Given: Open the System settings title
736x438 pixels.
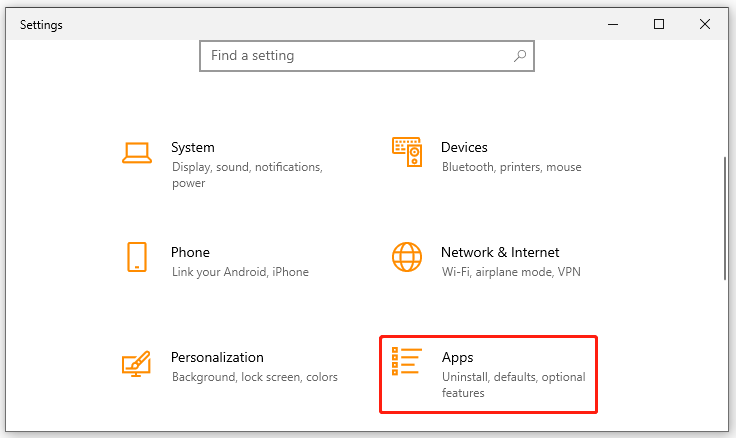Looking at the screenshot, I should pos(192,147).
